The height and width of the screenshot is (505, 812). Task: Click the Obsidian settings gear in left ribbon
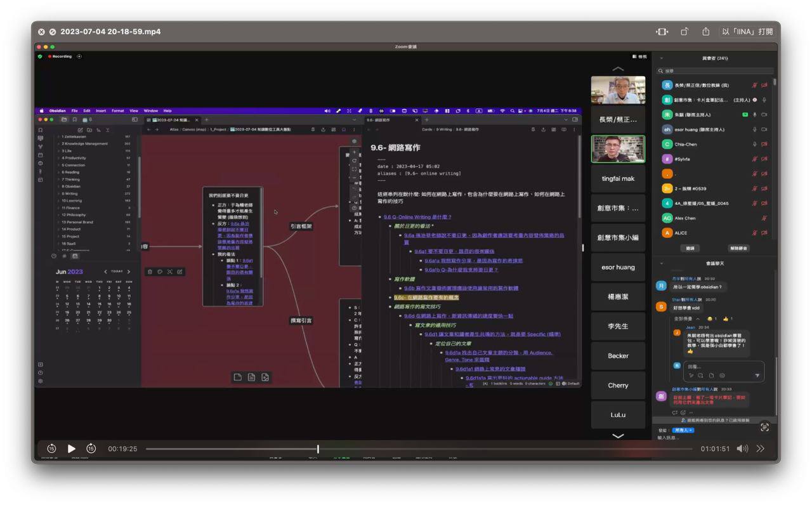coord(41,381)
